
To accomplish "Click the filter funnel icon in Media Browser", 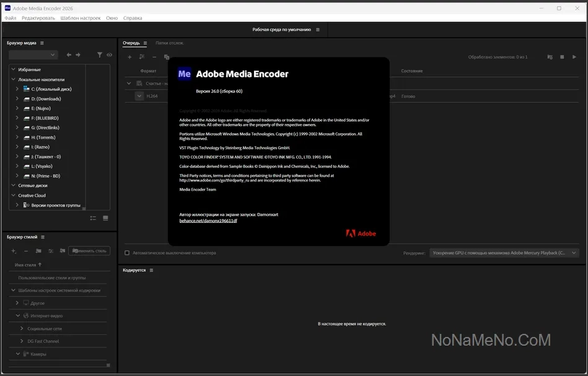I will point(100,55).
